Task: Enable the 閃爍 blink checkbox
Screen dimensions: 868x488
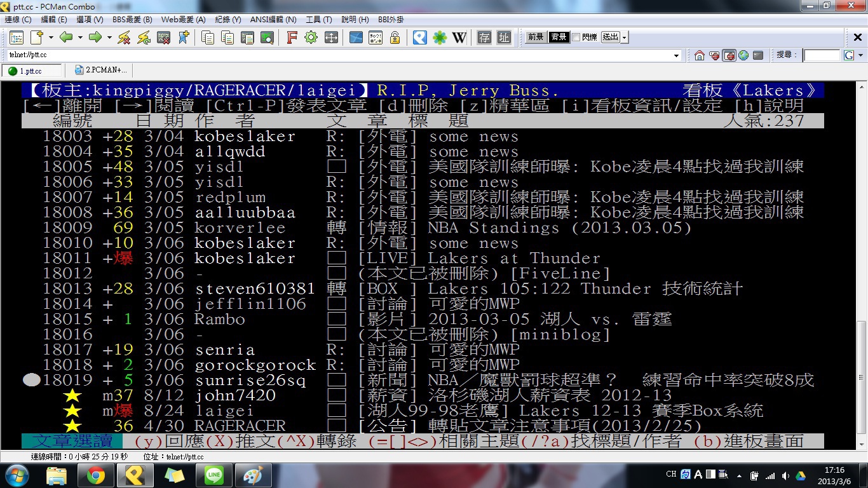Action: coord(576,37)
